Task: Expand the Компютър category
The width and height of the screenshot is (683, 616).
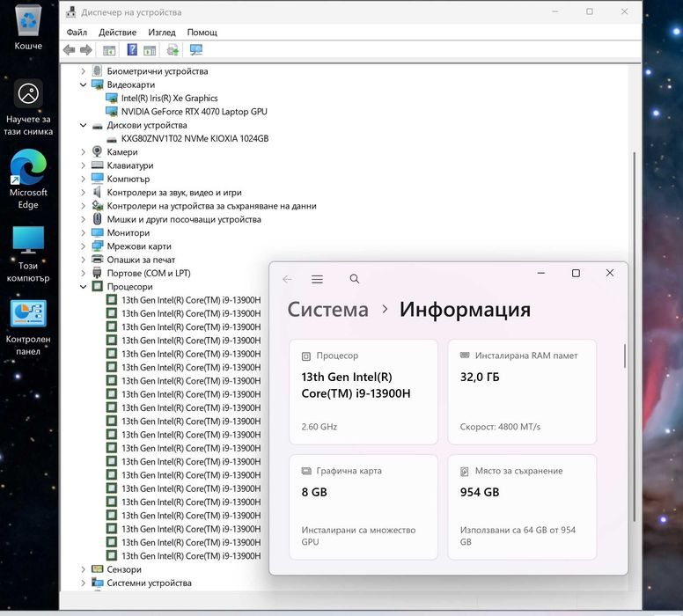Action: coord(84,179)
